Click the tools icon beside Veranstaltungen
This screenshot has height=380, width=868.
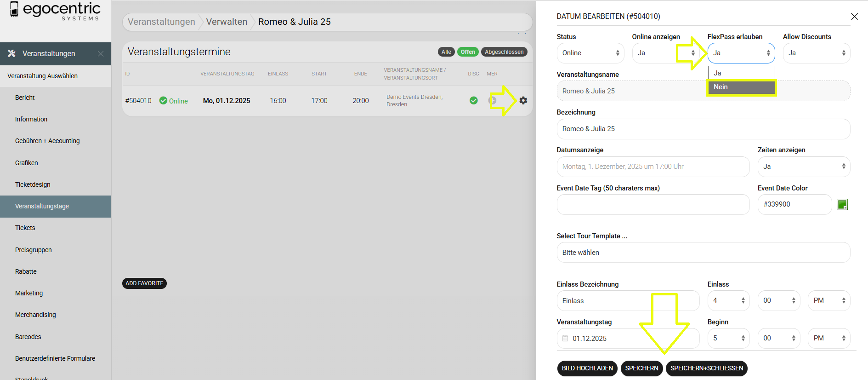pos(11,53)
